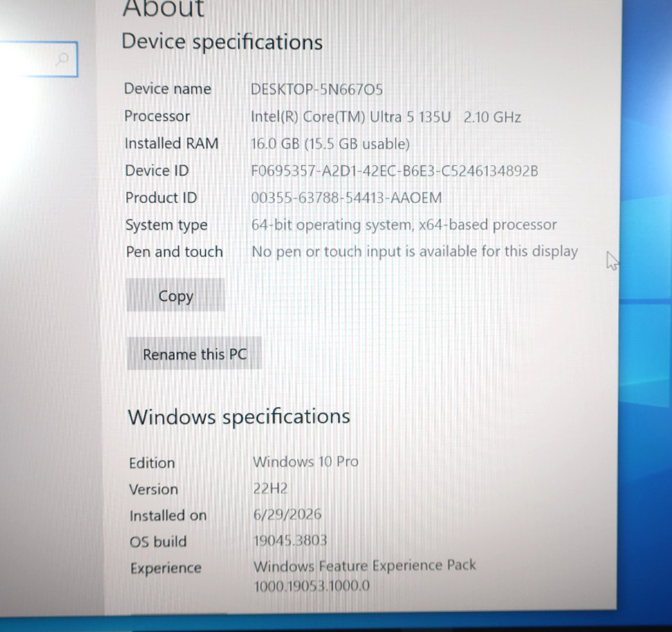Focus the Settings search input field

point(38,59)
